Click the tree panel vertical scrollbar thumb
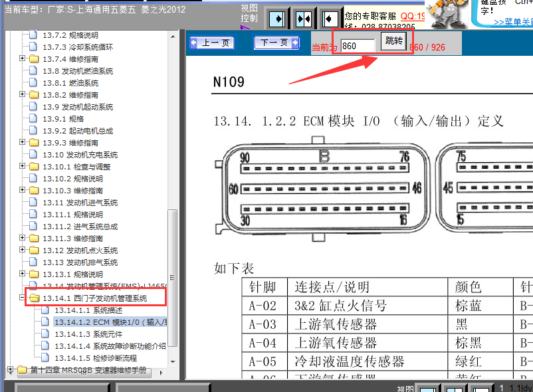Screen dimensions: 533x392 click(x=173, y=278)
